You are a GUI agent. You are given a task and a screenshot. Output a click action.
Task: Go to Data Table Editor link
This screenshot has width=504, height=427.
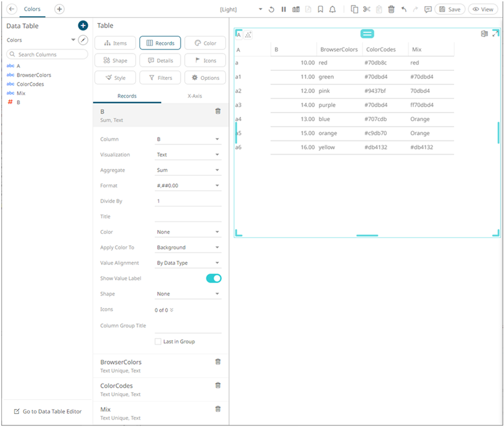click(48, 412)
